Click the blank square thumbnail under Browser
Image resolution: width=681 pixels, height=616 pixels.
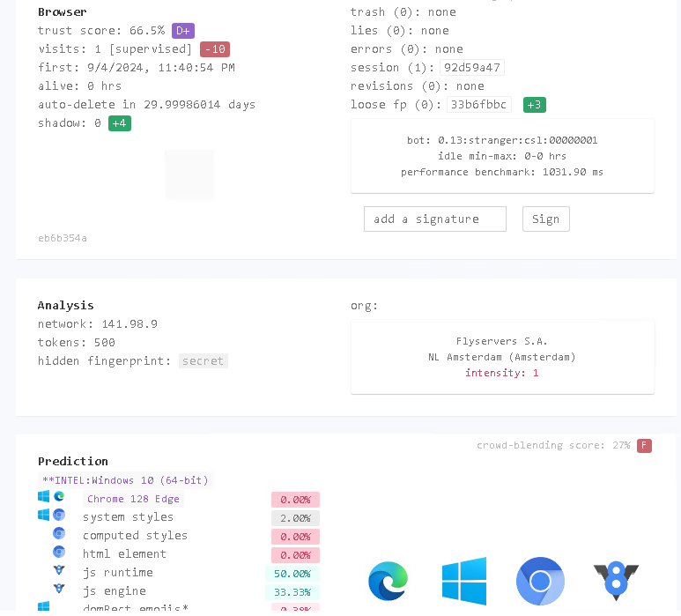[x=189, y=174]
